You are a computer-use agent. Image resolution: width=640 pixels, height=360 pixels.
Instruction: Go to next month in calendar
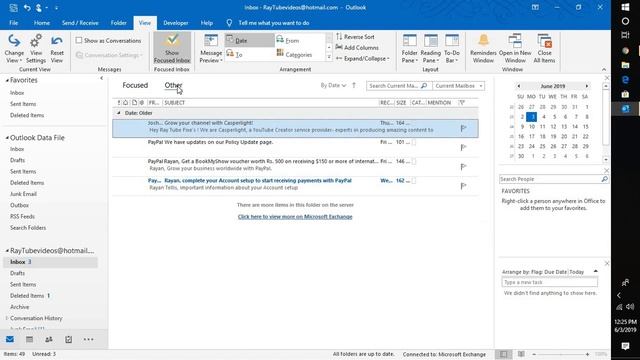[587, 86]
